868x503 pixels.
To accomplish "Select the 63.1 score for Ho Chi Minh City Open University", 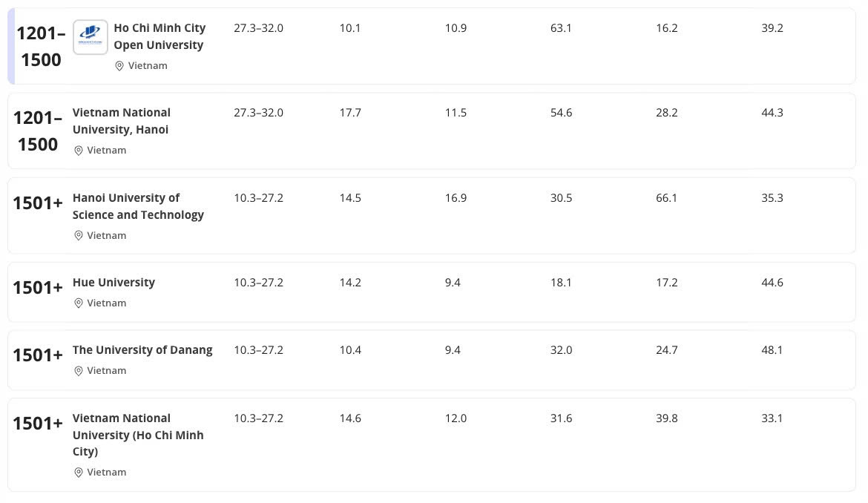I will pyautogui.click(x=561, y=28).
